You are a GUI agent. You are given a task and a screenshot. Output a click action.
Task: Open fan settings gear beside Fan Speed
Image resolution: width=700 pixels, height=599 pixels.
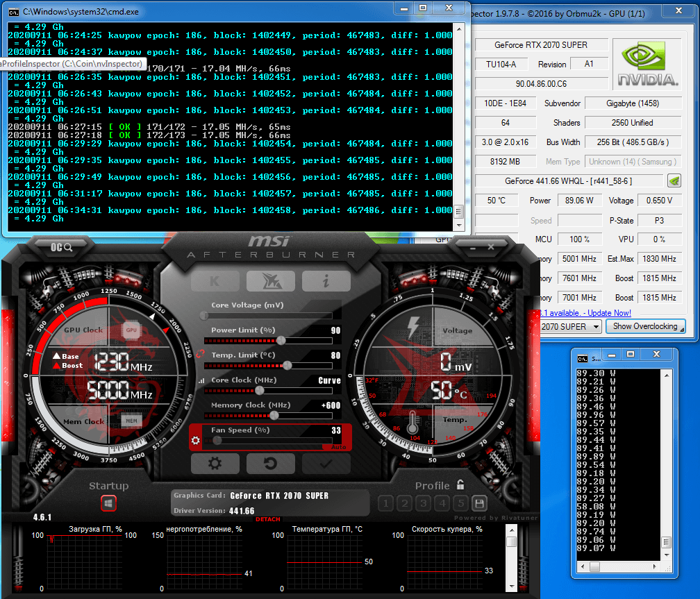196,441
